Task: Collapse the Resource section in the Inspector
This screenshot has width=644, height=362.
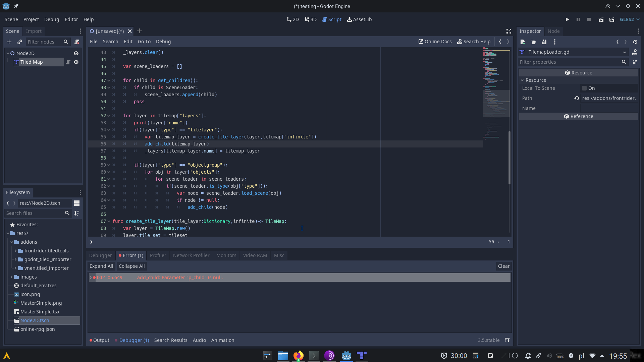Action: (x=522, y=80)
